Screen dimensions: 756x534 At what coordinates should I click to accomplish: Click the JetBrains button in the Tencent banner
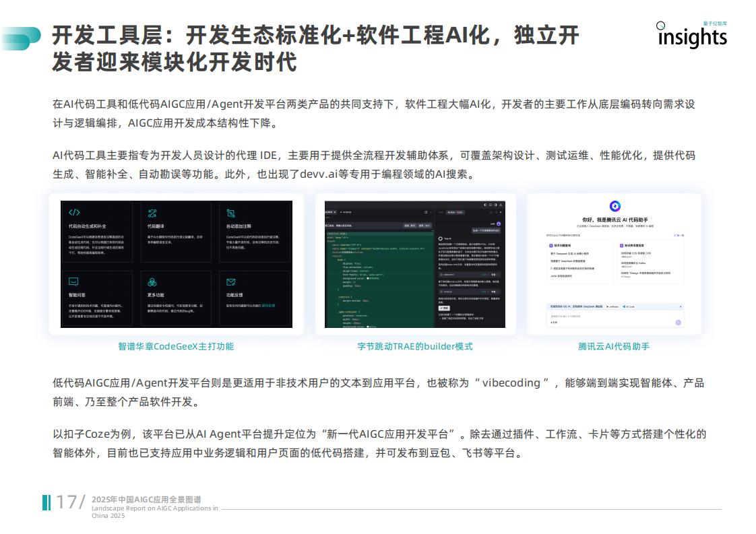tap(612, 306)
